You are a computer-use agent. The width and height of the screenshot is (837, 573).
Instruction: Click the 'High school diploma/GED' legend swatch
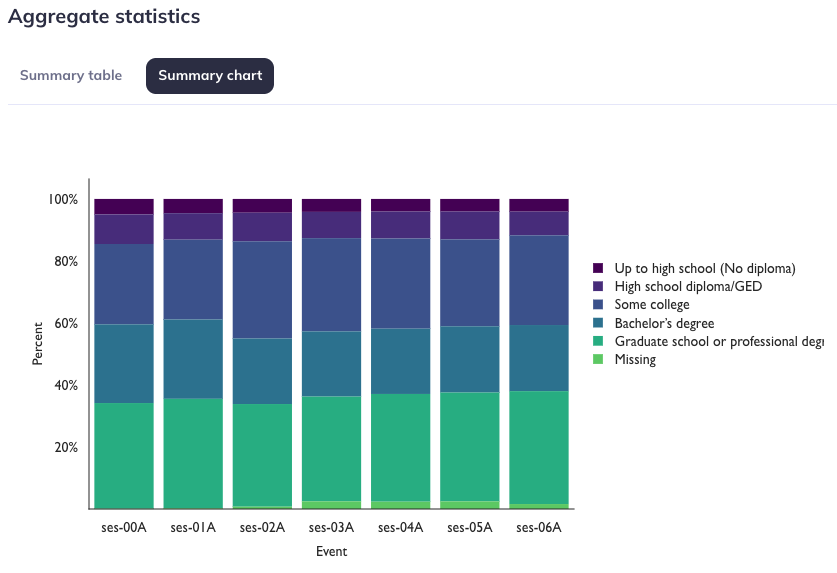click(x=598, y=286)
